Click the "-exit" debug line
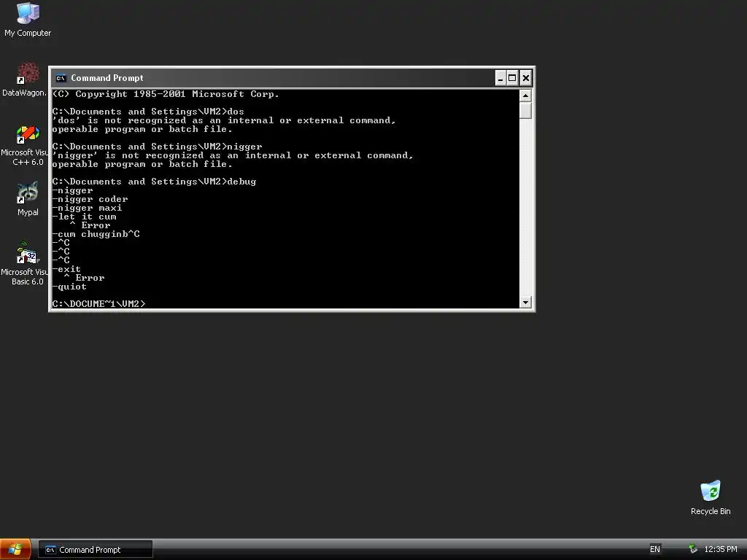 pyautogui.click(x=66, y=269)
